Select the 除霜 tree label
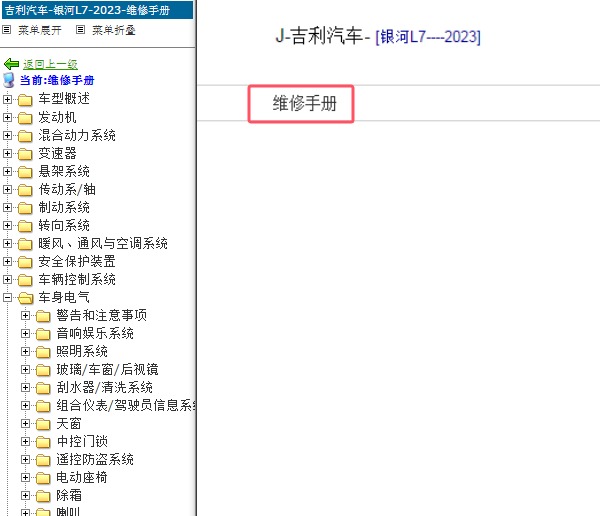This screenshot has height=516, width=600. (69, 495)
